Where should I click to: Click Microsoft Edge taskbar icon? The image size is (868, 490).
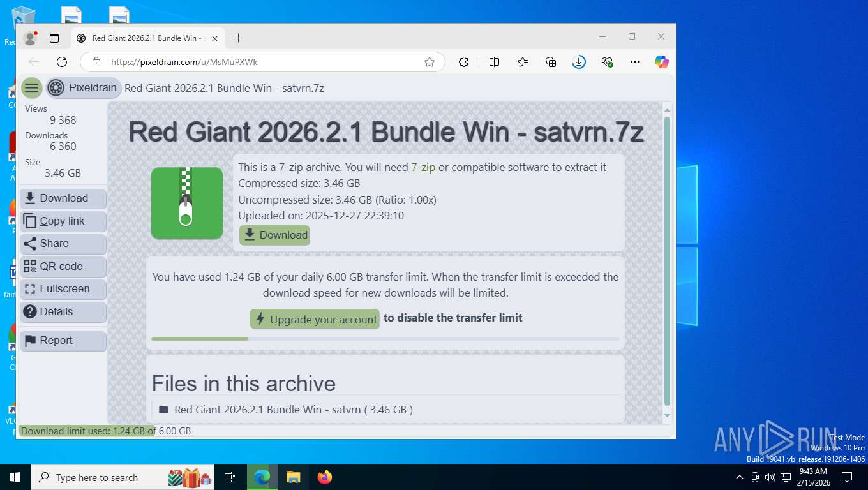pos(262,477)
